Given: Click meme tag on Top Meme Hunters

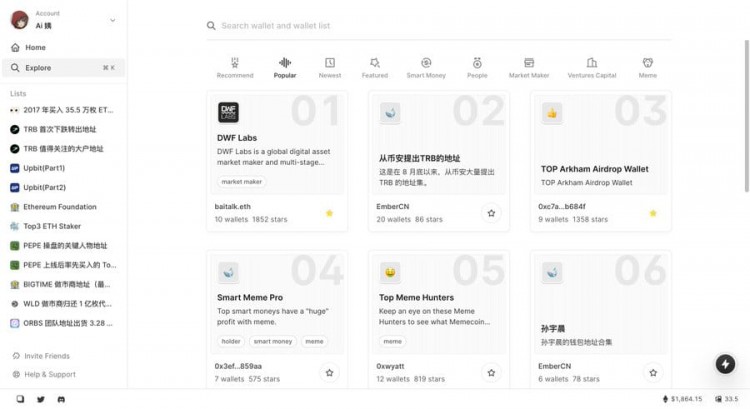Looking at the screenshot, I should pos(393,342).
